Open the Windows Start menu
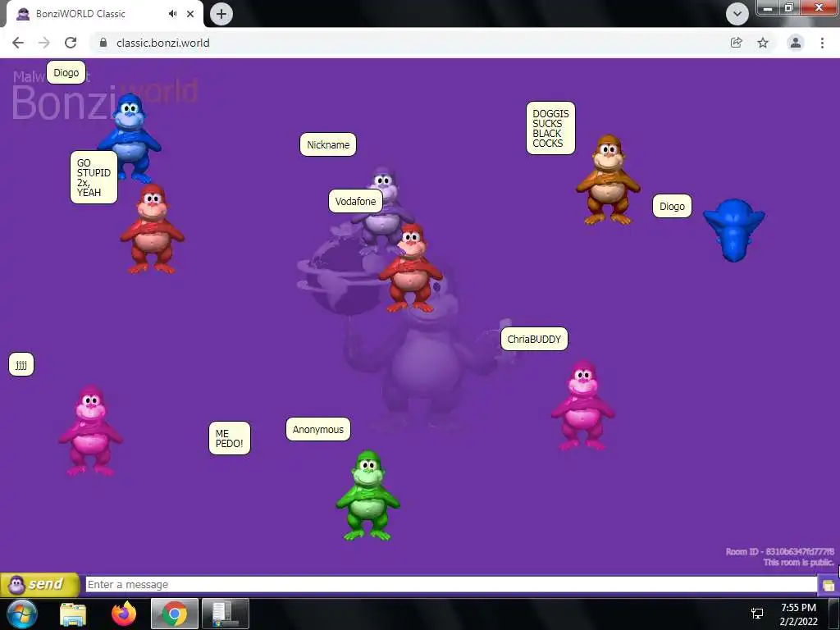 pyautogui.click(x=22, y=614)
